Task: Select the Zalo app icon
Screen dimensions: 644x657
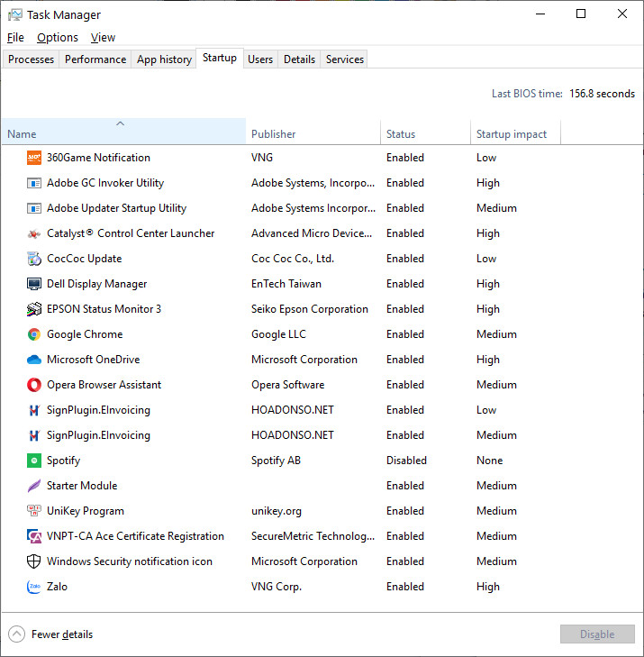Action: coord(34,587)
